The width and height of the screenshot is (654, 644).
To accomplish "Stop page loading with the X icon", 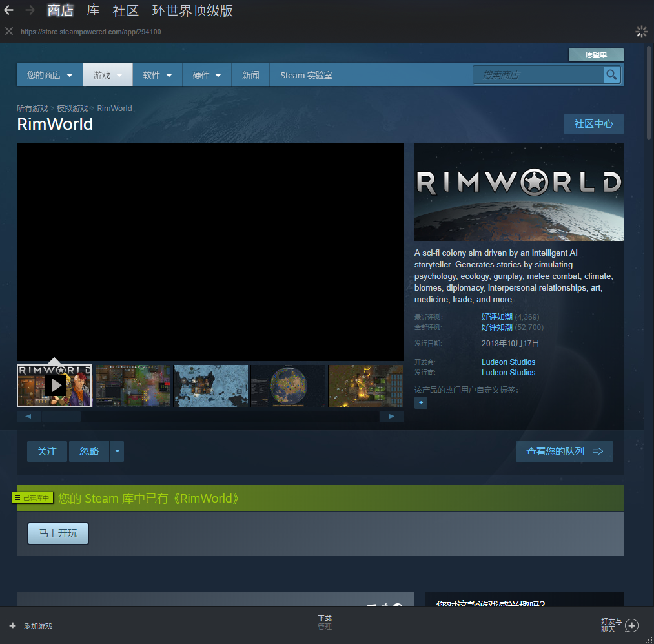I will point(9,31).
